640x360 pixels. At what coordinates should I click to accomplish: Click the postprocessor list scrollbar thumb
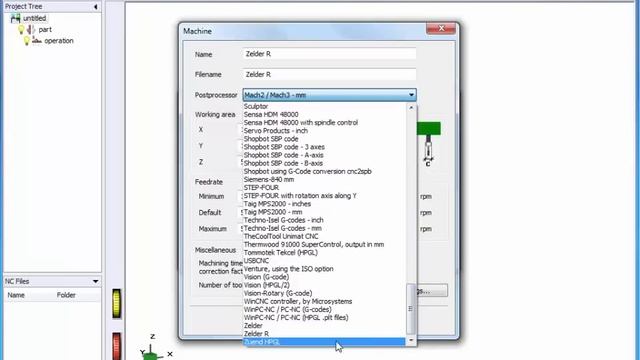(x=411, y=309)
